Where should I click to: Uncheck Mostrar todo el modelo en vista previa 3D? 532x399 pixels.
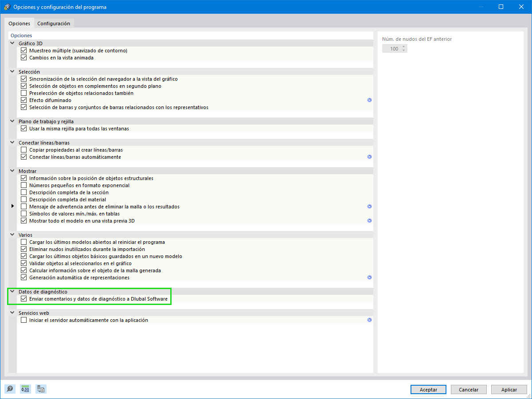24,221
